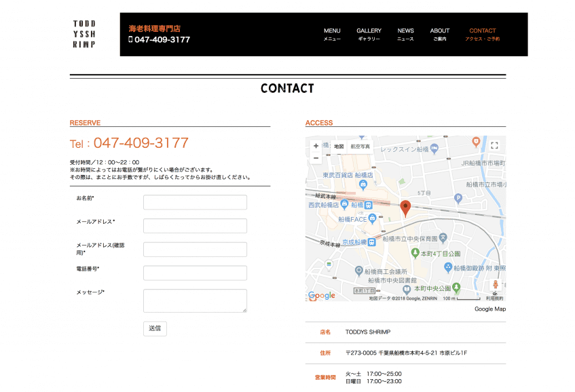The height and width of the screenshot is (392, 575).
Task: Open the MENU メニュー page
Action: tap(332, 35)
